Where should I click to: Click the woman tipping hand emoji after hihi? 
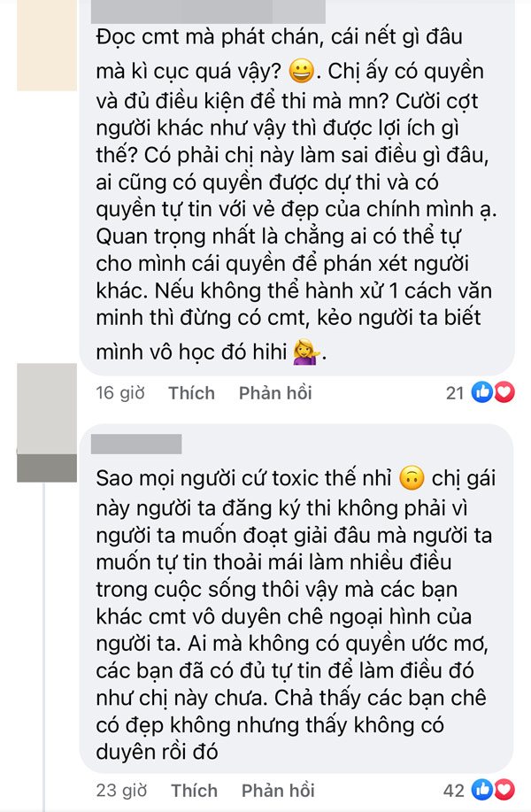pyautogui.click(x=306, y=352)
